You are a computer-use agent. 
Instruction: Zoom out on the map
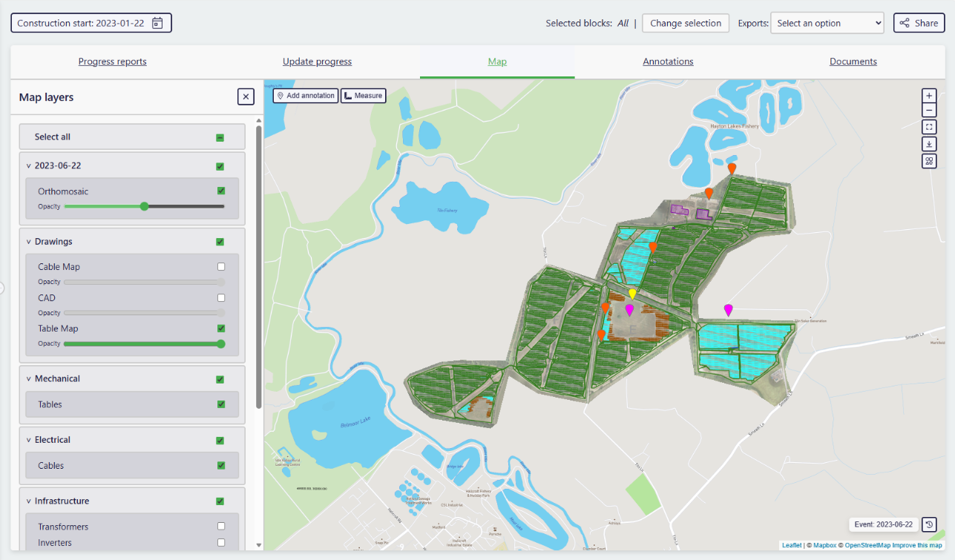[x=929, y=111]
